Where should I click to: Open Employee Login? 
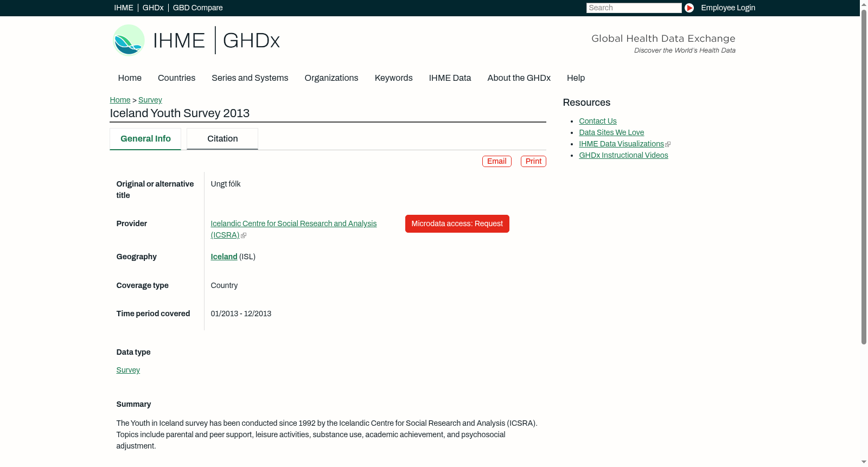click(728, 8)
